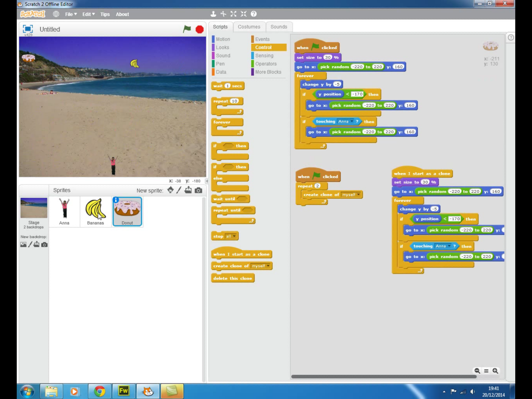Paint a new sprite with brush icon
Viewport: 532px width, 399px height.
point(179,190)
